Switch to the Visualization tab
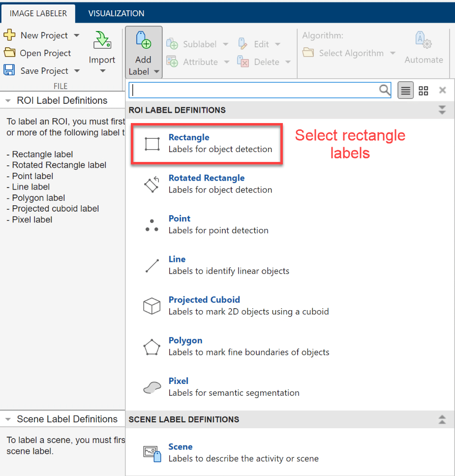 (116, 13)
